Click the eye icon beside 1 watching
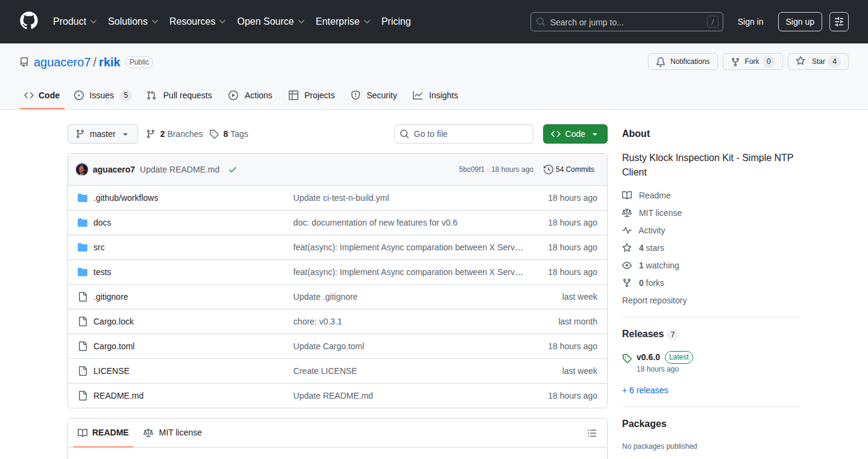This screenshot has height=459, width=868. coord(627,265)
